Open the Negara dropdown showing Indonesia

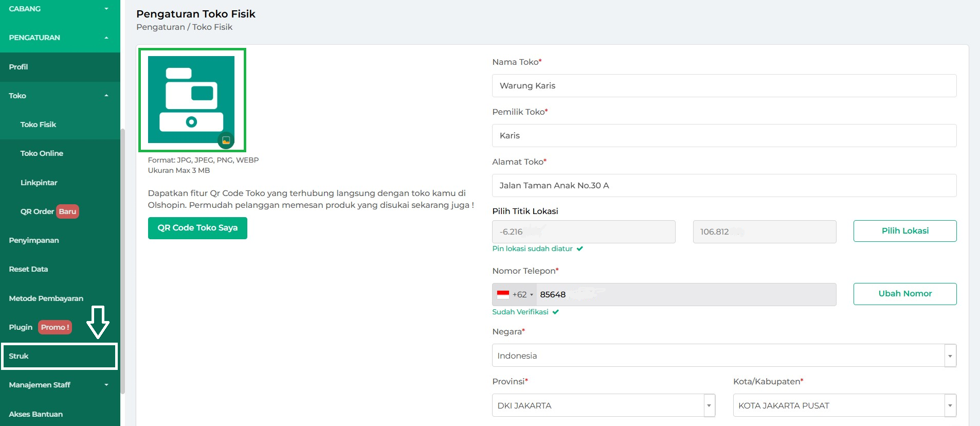click(724, 356)
